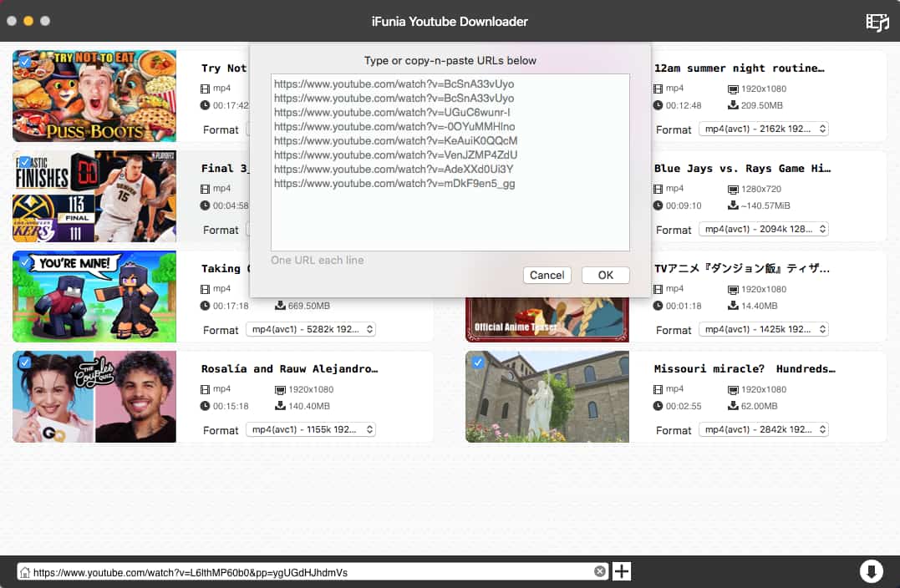Click inside the multi-URL text area

tap(450, 209)
